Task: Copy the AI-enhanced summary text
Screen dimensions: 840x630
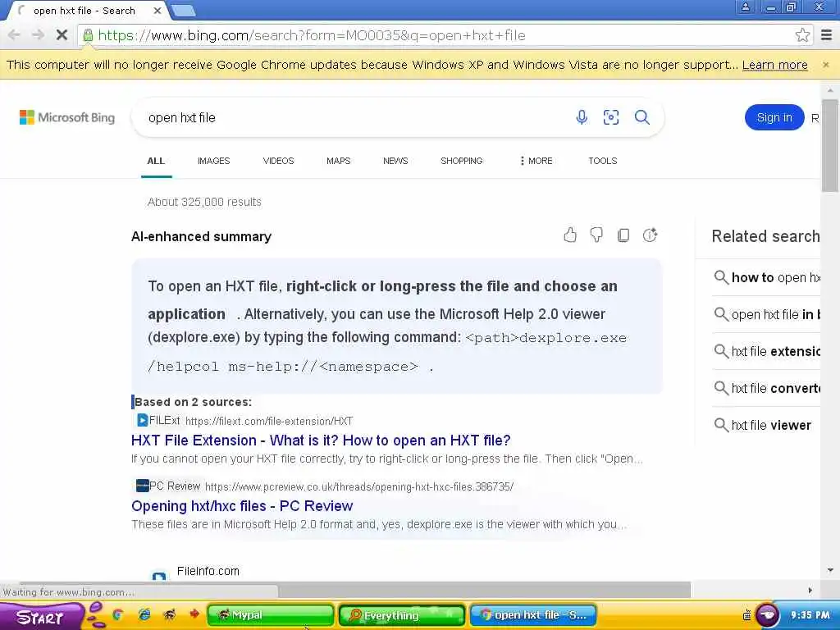Action: coord(623,235)
